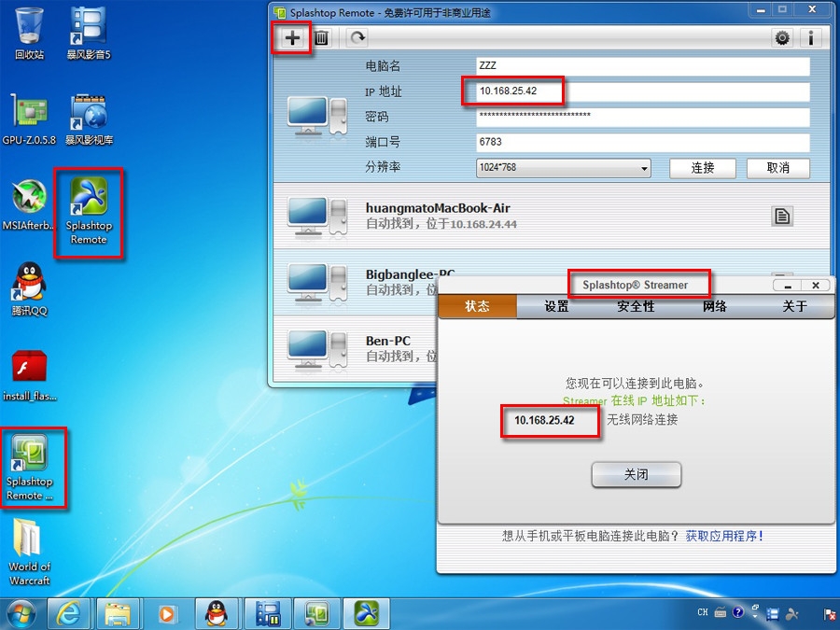
Task: Switch to 状态 tab in Streamer
Action: coord(477,306)
